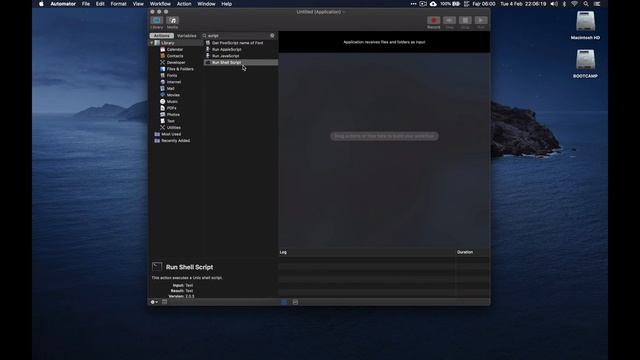Select the Utilities category

[173, 128]
